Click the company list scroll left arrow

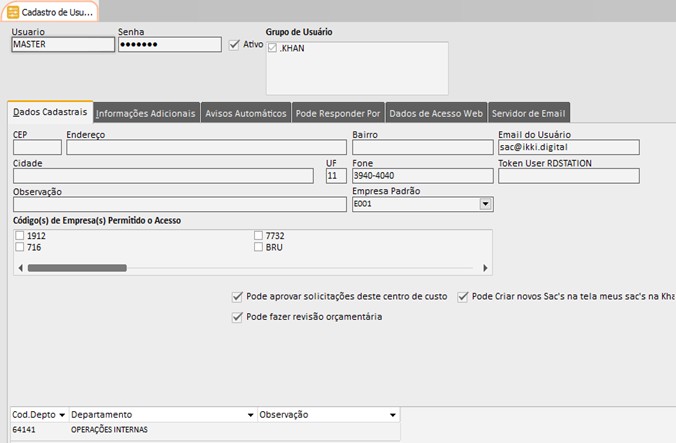click(x=20, y=268)
